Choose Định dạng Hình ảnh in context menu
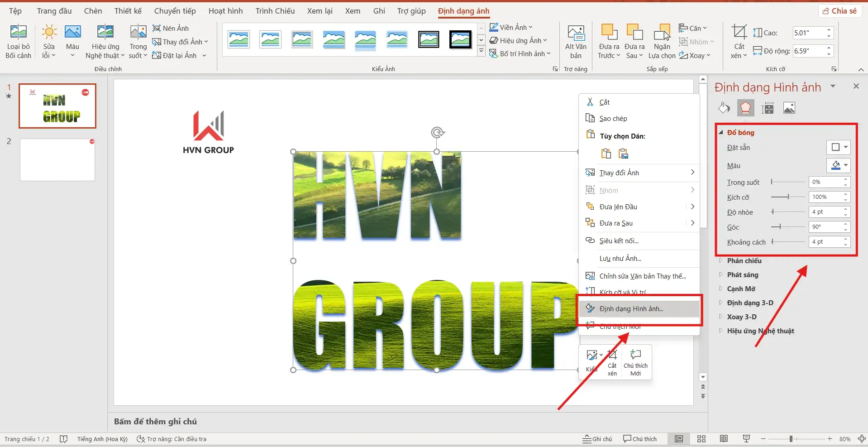868x447 pixels. point(631,309)
